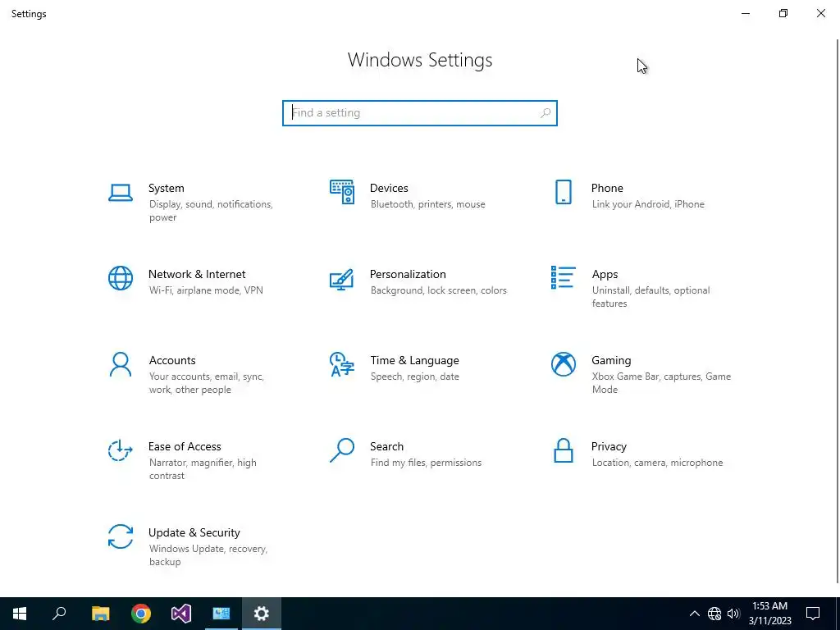Viewport: 840px width, 630px height.
Task: Click the Time & Language icon
Action: pyautogui.click(x=342, y=364)
